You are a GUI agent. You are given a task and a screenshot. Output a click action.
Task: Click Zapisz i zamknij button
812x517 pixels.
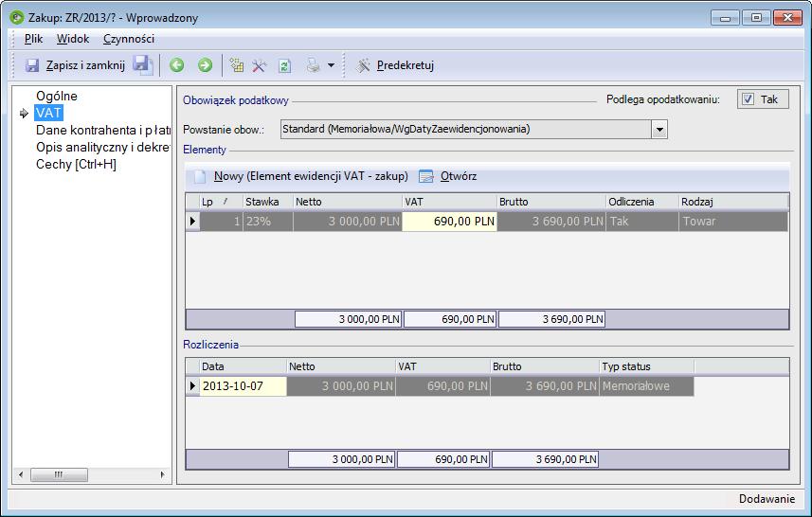click(75, 65)
